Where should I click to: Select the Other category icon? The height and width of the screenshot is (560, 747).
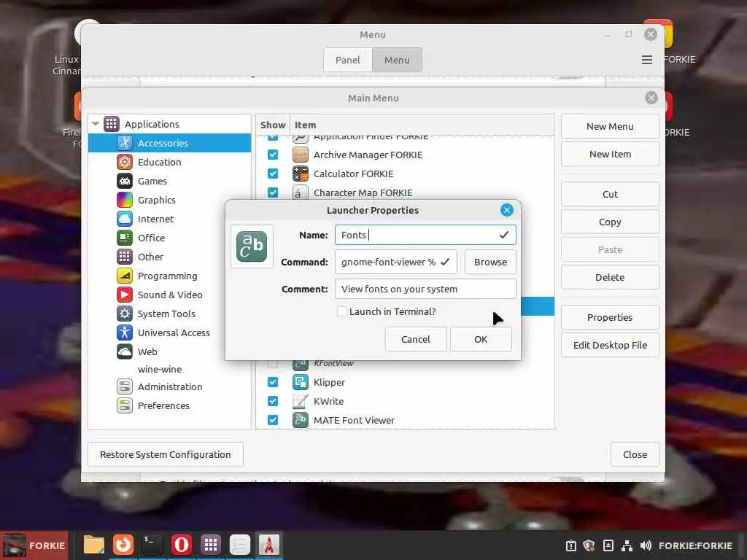[x=124, y=257]
